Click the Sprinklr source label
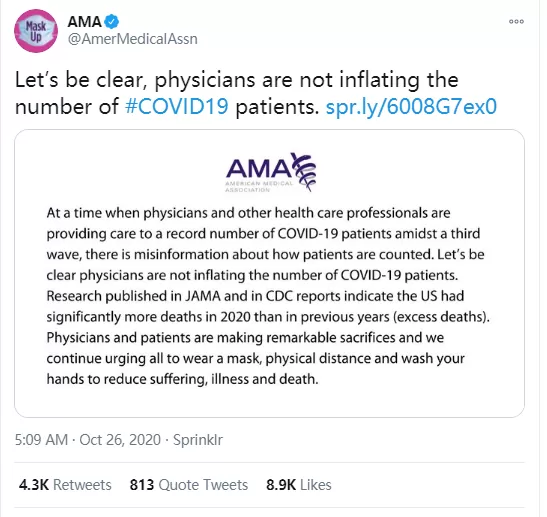This screenshot has height=517, width=547. click(x=198, y=440)
